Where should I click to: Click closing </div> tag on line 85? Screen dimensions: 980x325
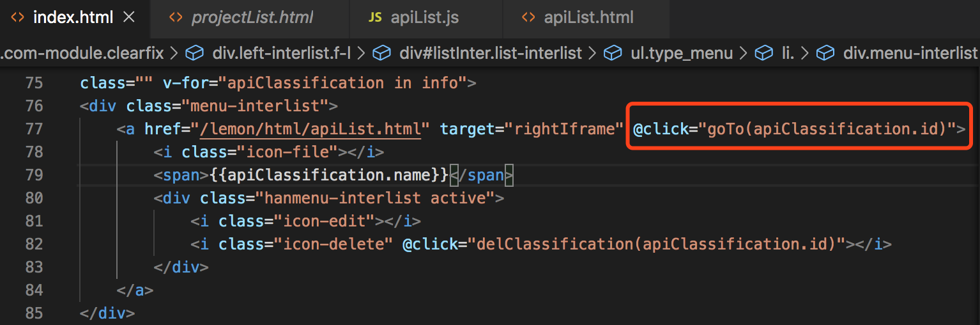(108, 313)
